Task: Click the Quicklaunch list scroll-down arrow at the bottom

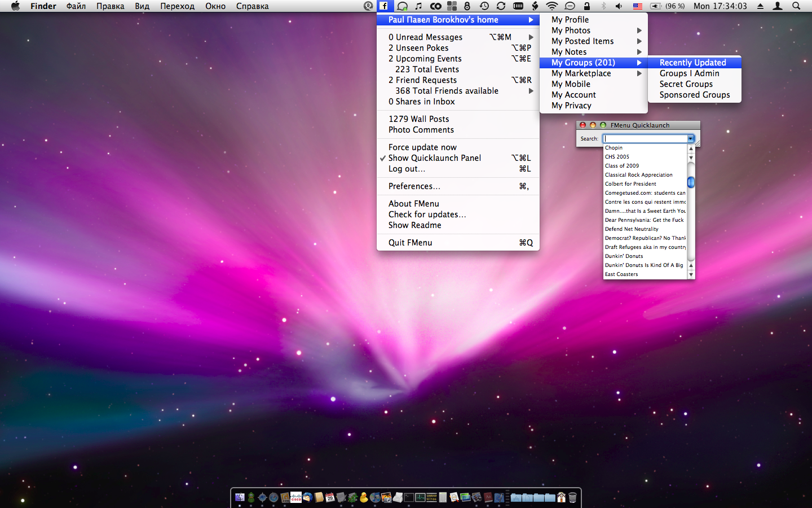Action: pyautogui.click(x=691, y=274)
